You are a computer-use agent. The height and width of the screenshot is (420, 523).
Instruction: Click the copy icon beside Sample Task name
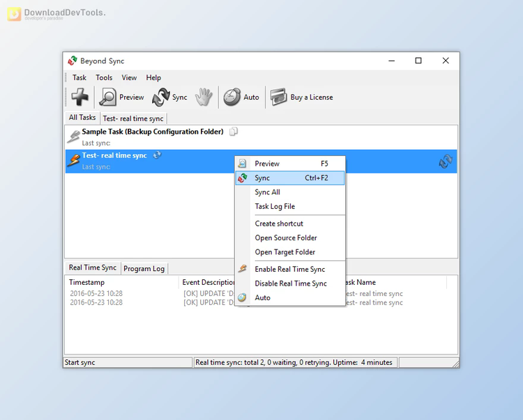234,132
